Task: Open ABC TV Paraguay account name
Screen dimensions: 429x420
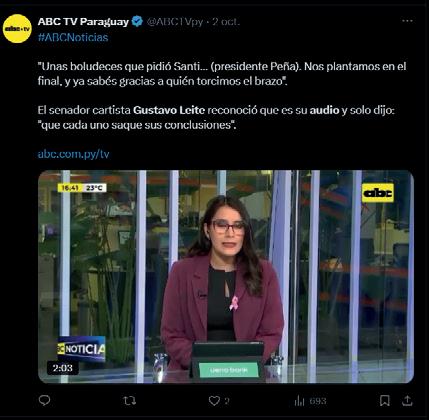Action: point(83,22)
